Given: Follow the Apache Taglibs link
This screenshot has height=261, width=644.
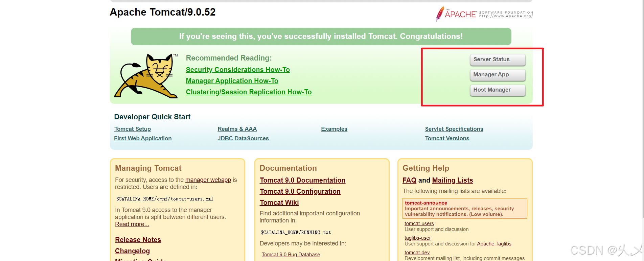Looking at the screenshot, I should click(494, 244).
